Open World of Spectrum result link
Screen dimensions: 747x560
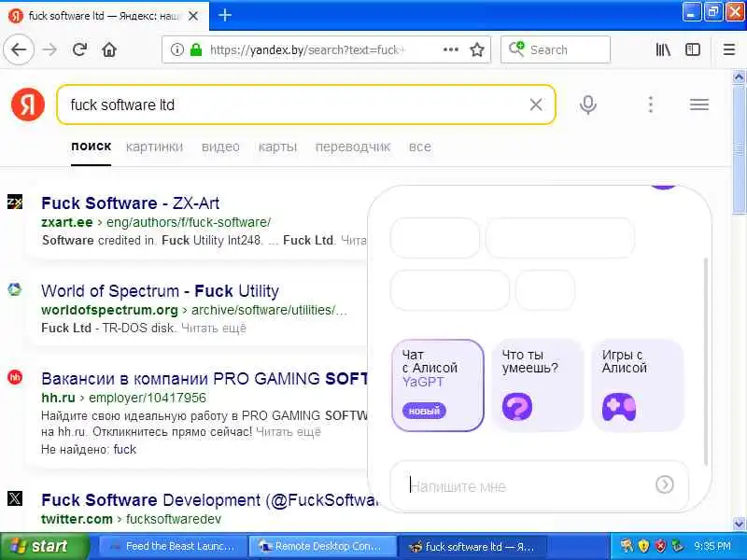click(x=160, y=291)
